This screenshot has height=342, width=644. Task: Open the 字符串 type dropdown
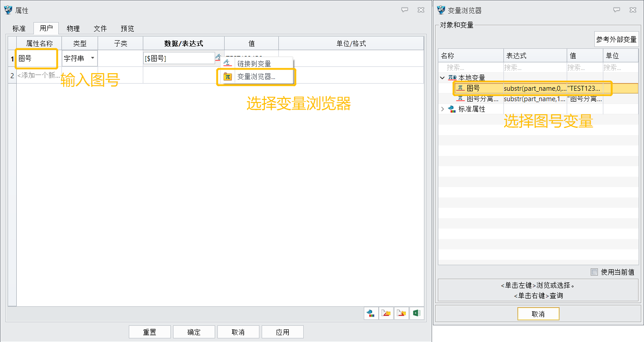pyautogui.click(x=93, y=58)
